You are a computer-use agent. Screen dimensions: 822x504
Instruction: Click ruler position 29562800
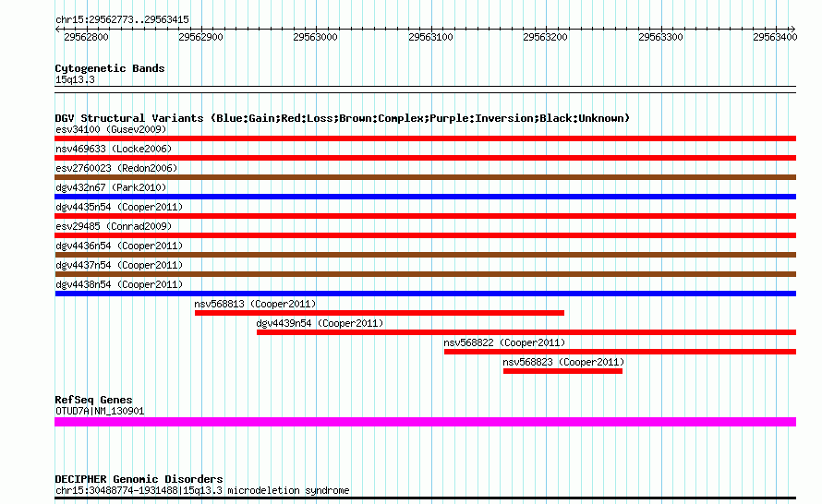pyautogui.click(x=86, y=37)
